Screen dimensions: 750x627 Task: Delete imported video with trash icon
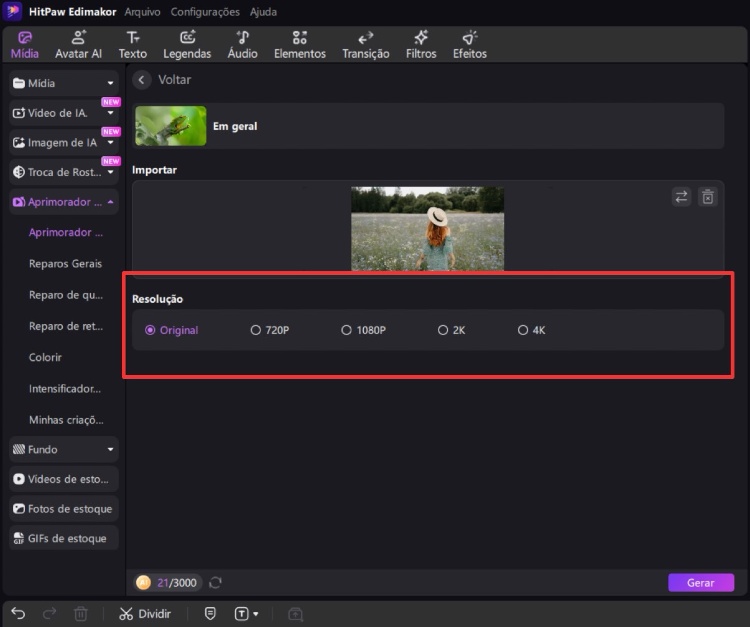click(x=708, y=197)
